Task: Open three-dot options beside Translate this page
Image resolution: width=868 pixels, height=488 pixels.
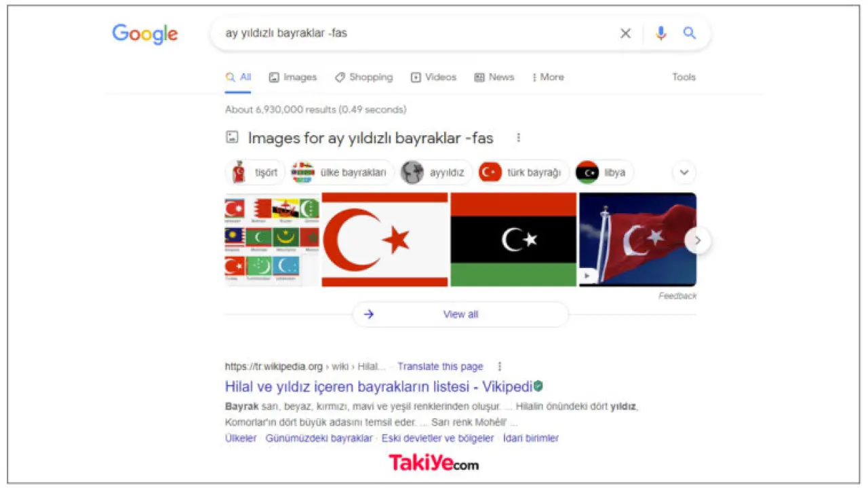Action: pyautogui.click(x=500, y=367)
